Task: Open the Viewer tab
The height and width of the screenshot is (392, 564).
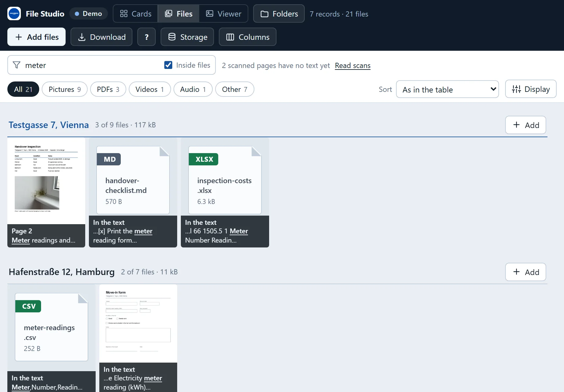Action: pyautogui.click(x=223, y=13)
